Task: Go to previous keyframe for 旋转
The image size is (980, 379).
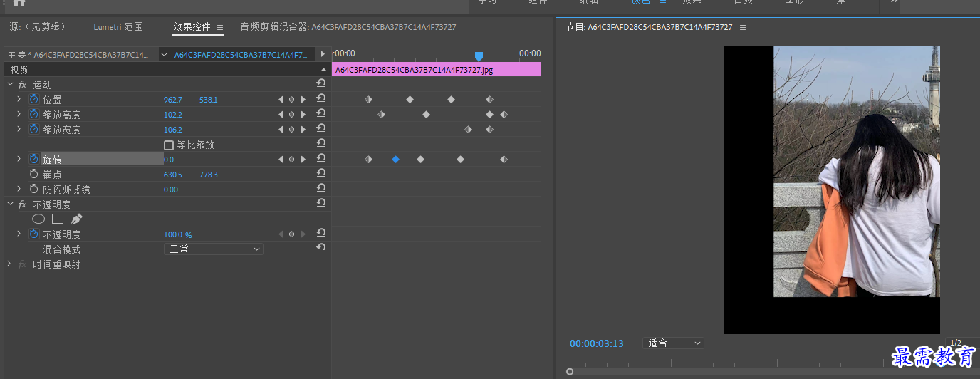Action: 281,160
